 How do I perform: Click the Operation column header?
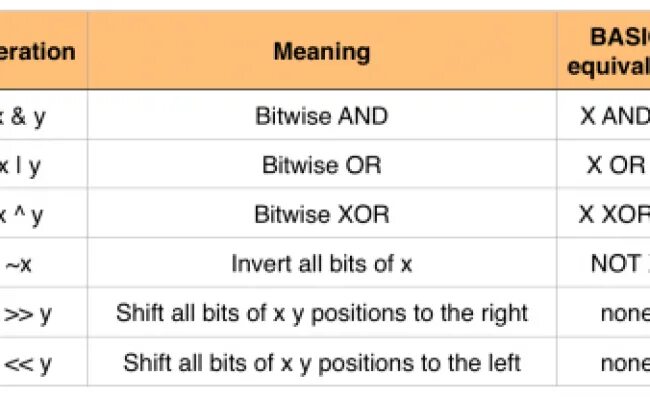click(40, 52)
